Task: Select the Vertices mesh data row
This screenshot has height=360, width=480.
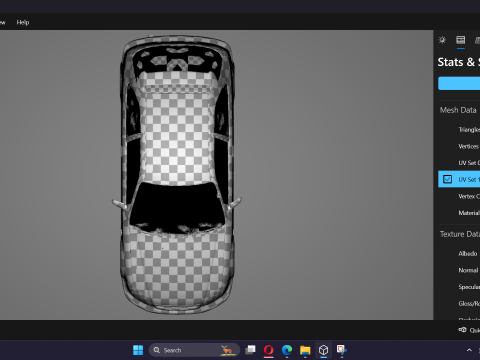Action: click(459, 146)
